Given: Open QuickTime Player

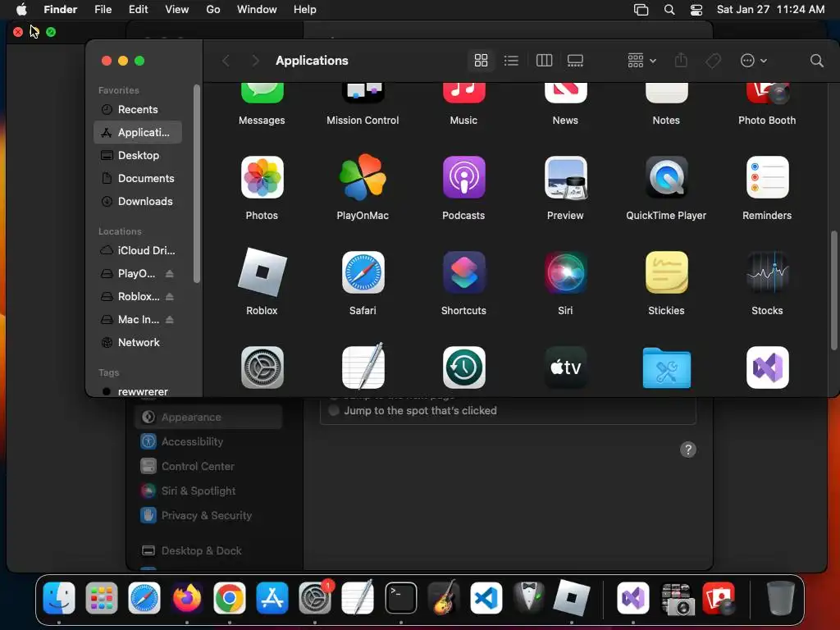Looking at the screenshot, I should (x=666, y=177).
